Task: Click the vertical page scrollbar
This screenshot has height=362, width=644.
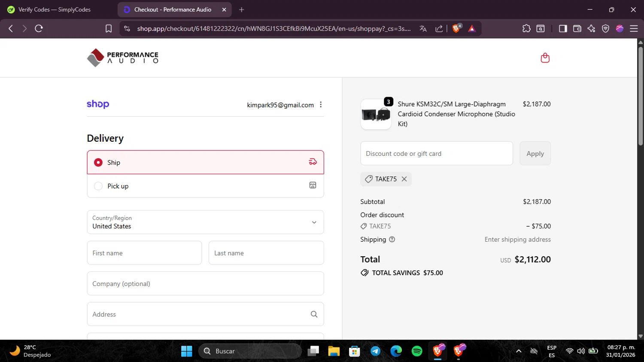Action: pyautogui.click(x=641, y=95)
